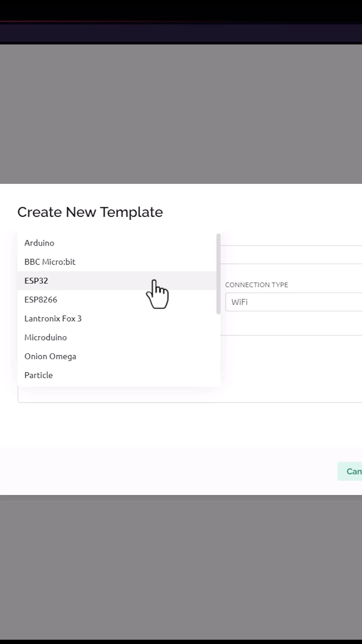
Task: Click the Create New Template heading
Action: tap(90, 212)
